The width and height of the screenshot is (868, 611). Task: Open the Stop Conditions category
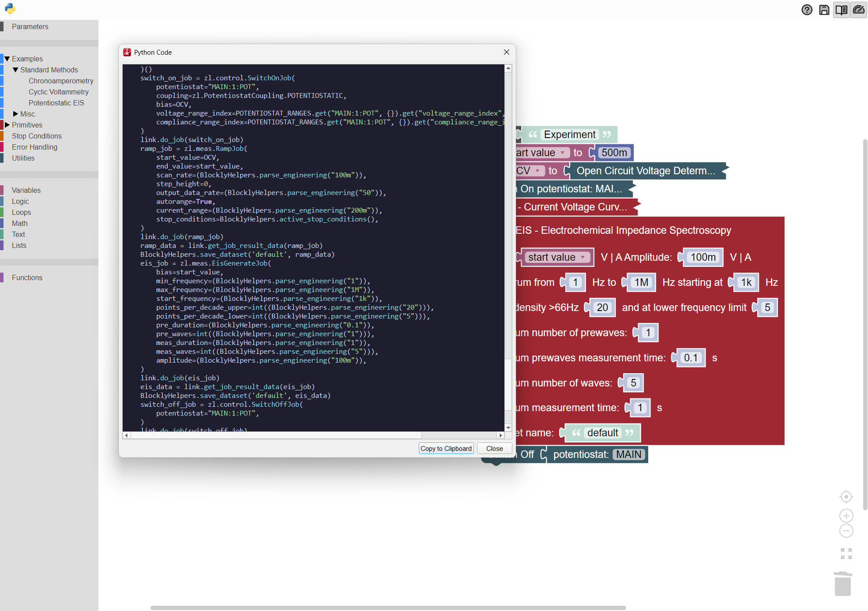tap(37, 136)
